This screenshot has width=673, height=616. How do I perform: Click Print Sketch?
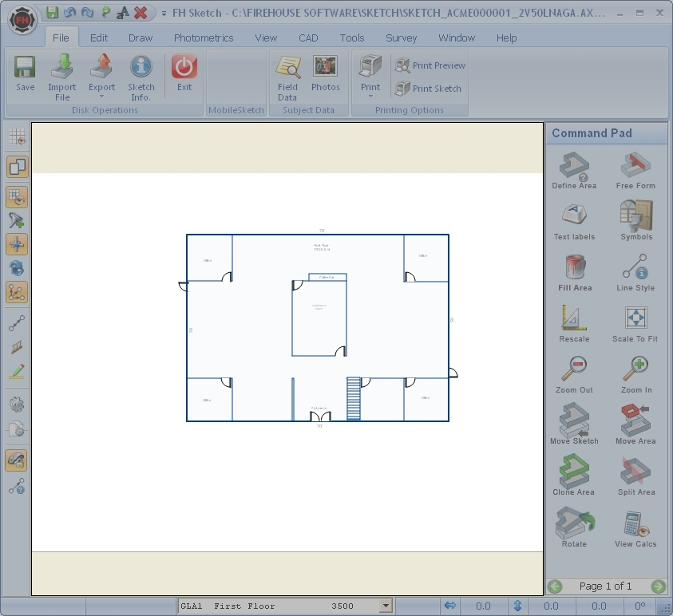[x=428, y=89]
